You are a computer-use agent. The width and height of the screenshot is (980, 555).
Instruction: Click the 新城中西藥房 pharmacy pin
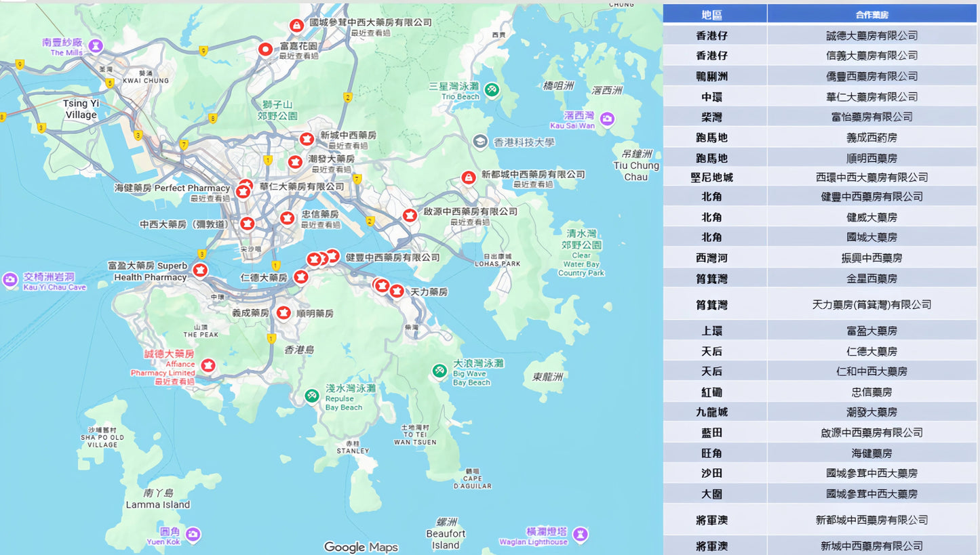(x=307, y=138)
